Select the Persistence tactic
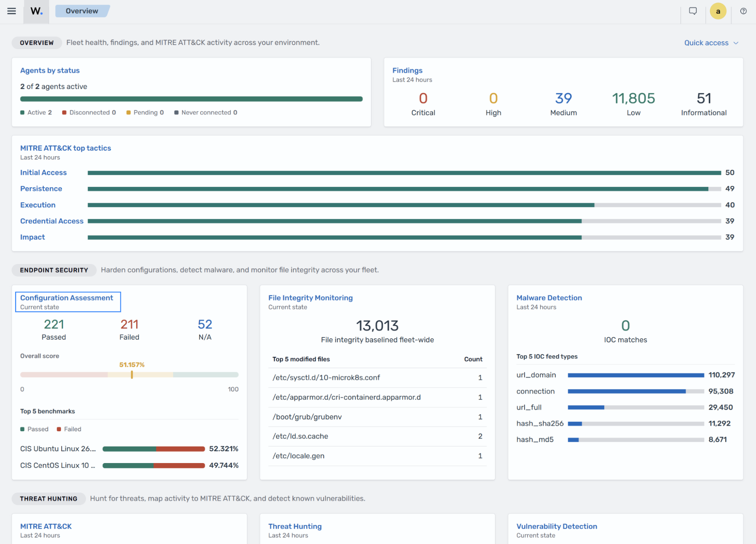The image size is (756, 544). click(x=41, y=189)
